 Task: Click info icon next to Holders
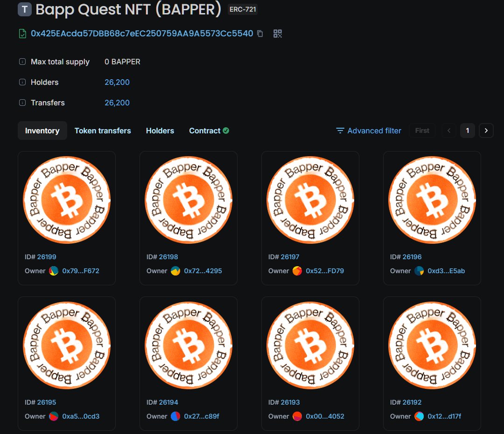coord(22,82)
